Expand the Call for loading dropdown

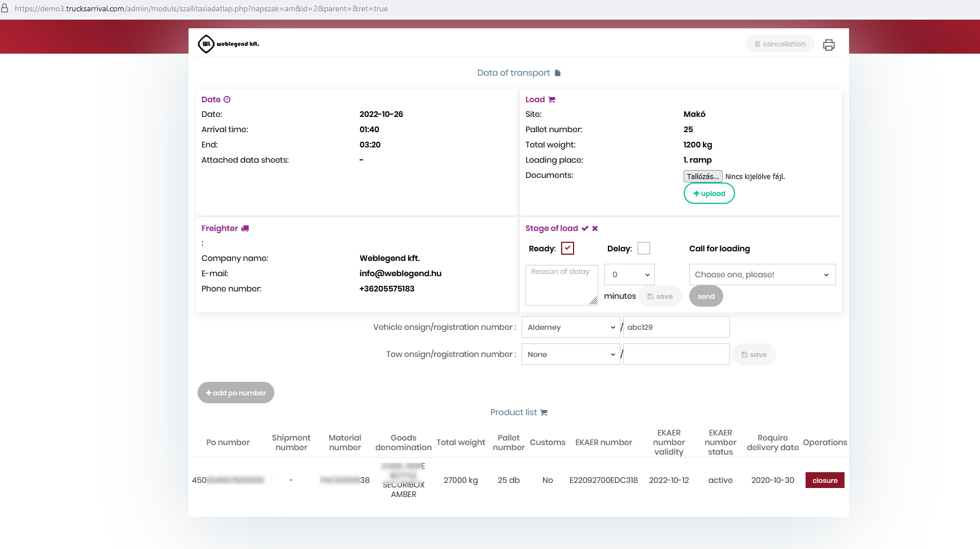click(x=762, y=274)
